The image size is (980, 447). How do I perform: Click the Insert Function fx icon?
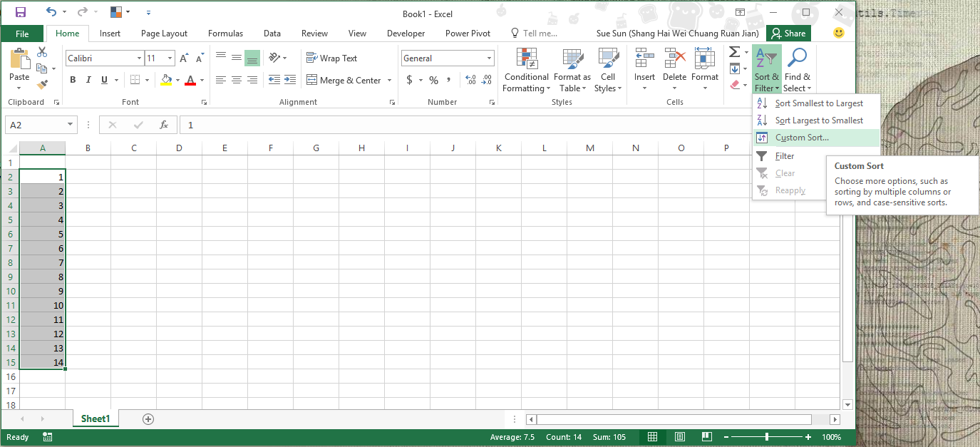[163, 125]
